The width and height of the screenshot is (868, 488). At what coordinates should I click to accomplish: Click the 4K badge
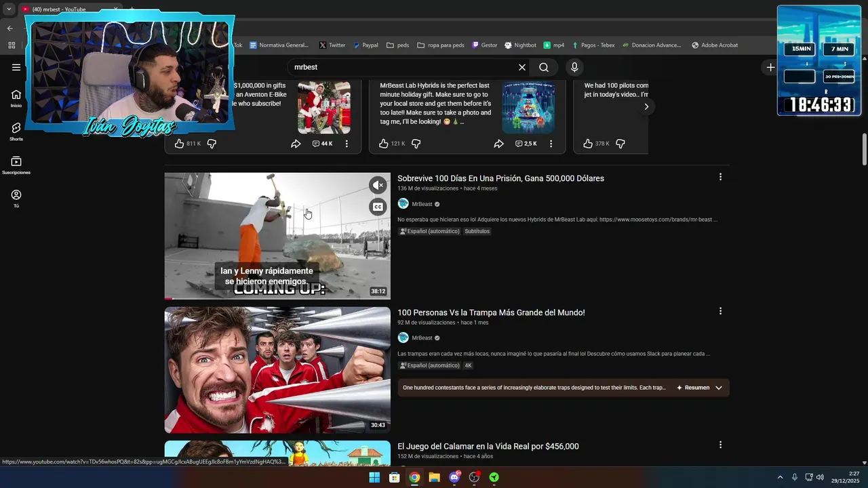[x=468, y=365]
